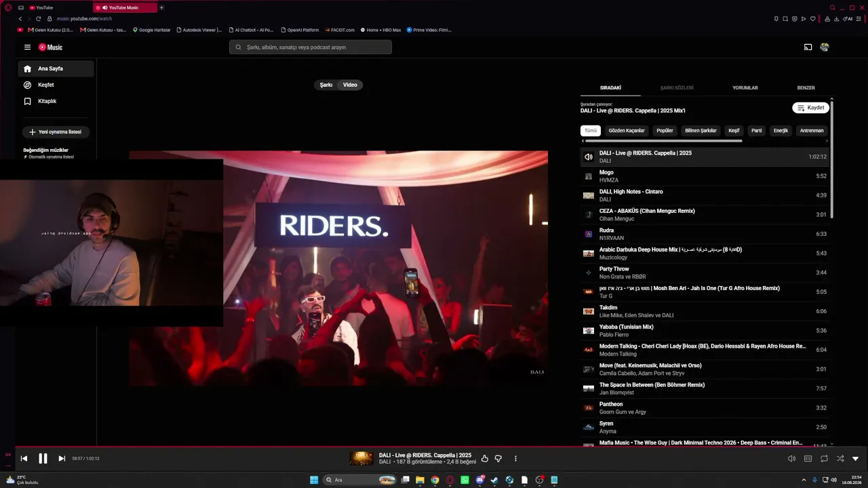The height and width of the screenshot is (488, 868).
Task: Select the Antrenman filter chip
Action: point(812,131)
